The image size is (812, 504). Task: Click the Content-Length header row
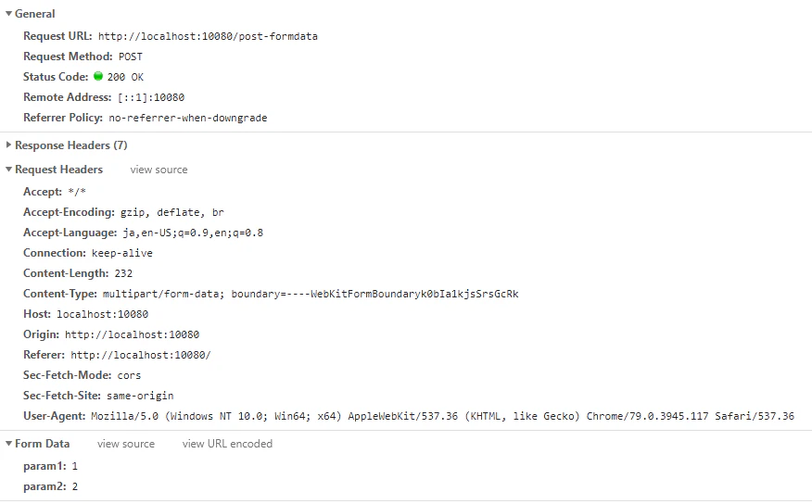pos(78,273)
